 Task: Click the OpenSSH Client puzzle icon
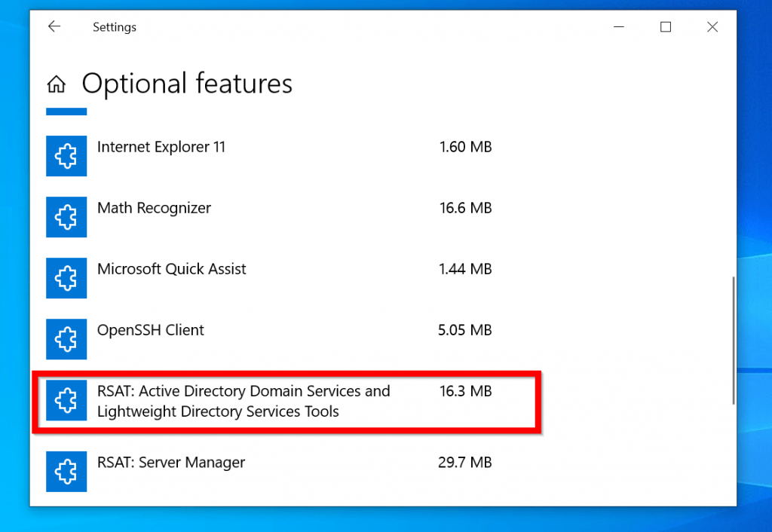66,339
